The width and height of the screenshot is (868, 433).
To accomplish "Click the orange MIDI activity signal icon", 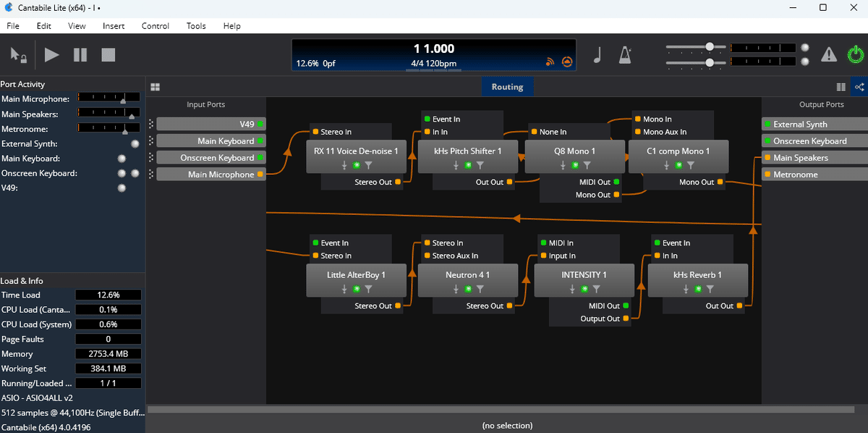I will pos(550,63).
